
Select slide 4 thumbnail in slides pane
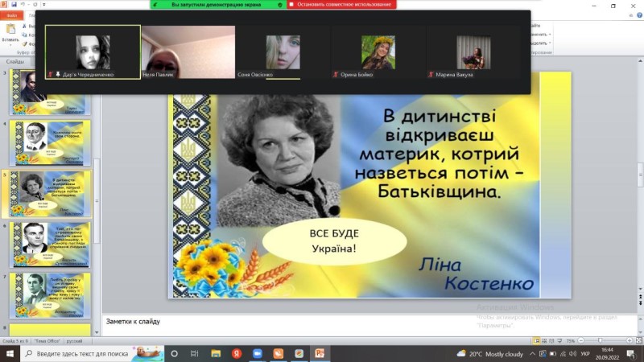[x=50, y=143]
